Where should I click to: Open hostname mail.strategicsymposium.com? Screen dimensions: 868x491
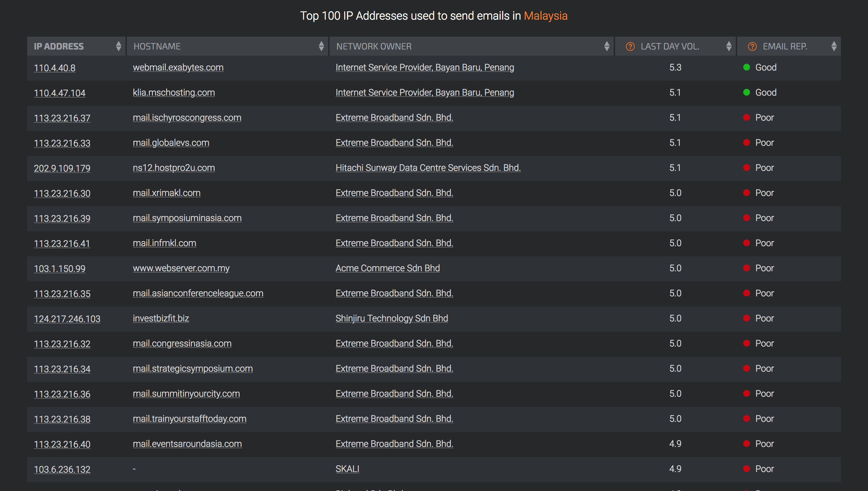193,369
